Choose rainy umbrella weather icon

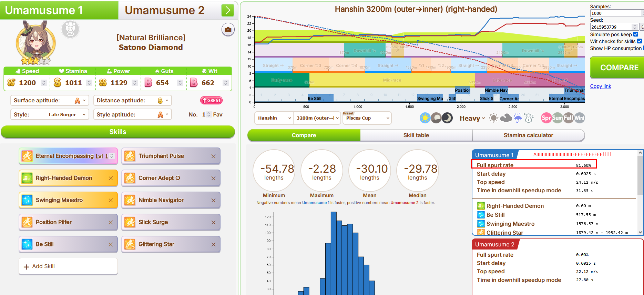[518, 118]
